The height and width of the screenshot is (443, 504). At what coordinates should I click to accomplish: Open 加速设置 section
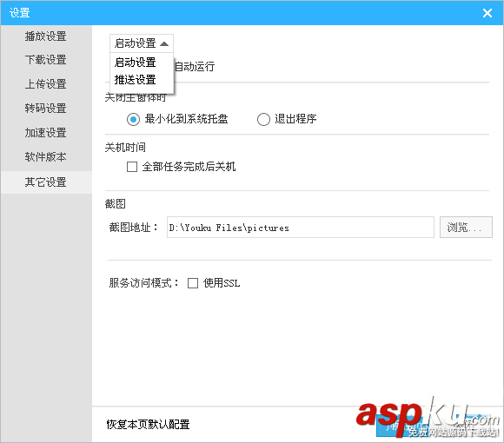46,132
